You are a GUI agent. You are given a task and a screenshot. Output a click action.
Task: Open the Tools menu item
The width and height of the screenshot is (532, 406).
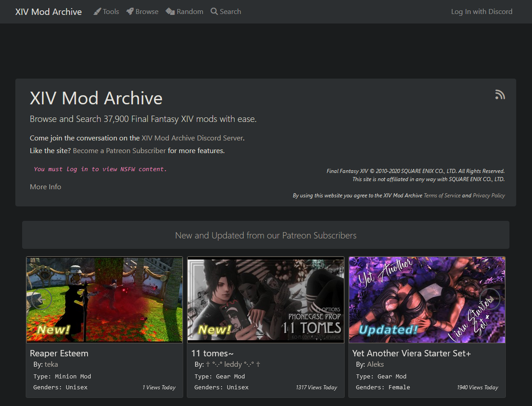pyautogui.click(x=106, y=12)
